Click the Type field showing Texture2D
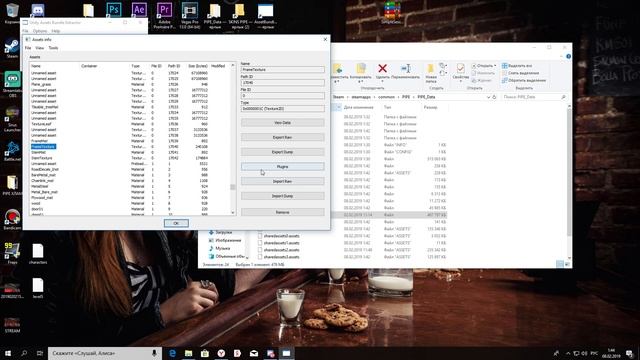This screenshot has height=360, width=640. coord(282,109)
